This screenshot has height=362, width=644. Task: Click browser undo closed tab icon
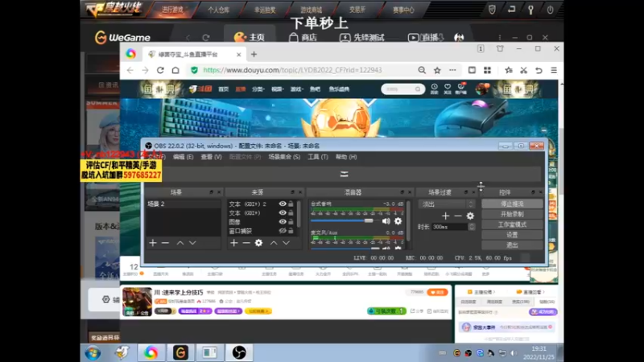539,70
